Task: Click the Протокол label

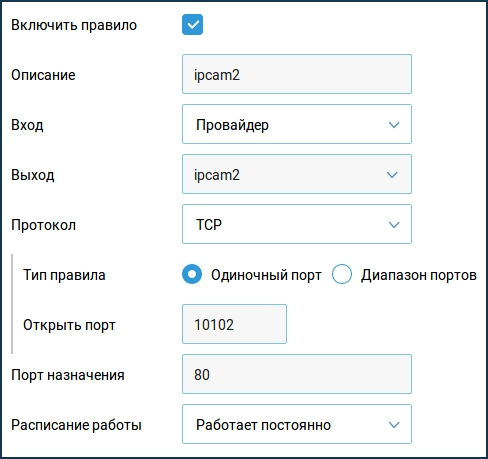Action: (x=44, y=225)
